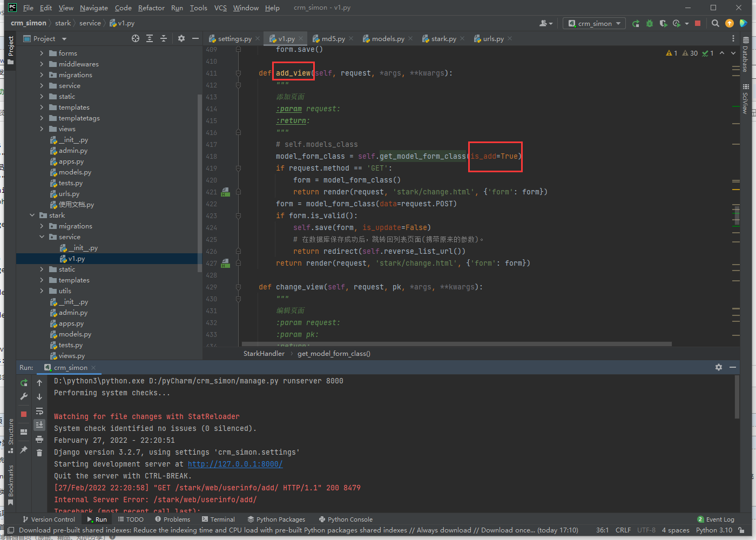Rerun crm_simon from the main toolbar

[636, 23]
